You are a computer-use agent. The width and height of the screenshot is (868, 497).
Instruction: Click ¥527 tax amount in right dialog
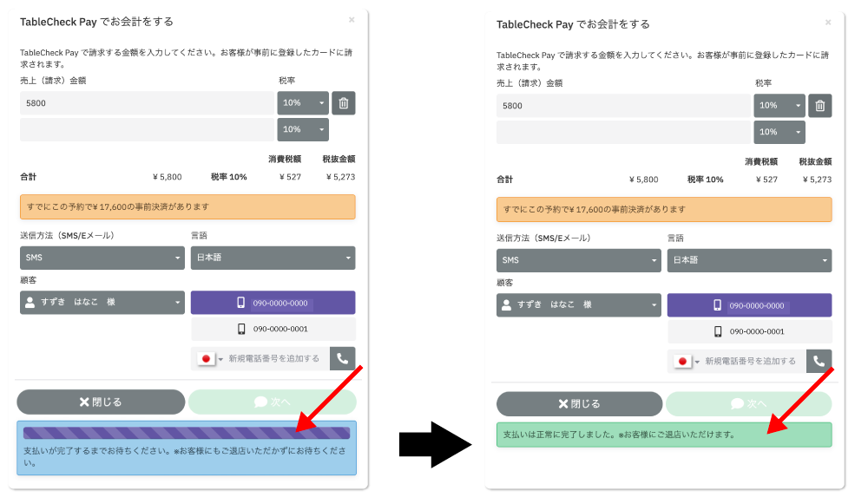[766, 180]
